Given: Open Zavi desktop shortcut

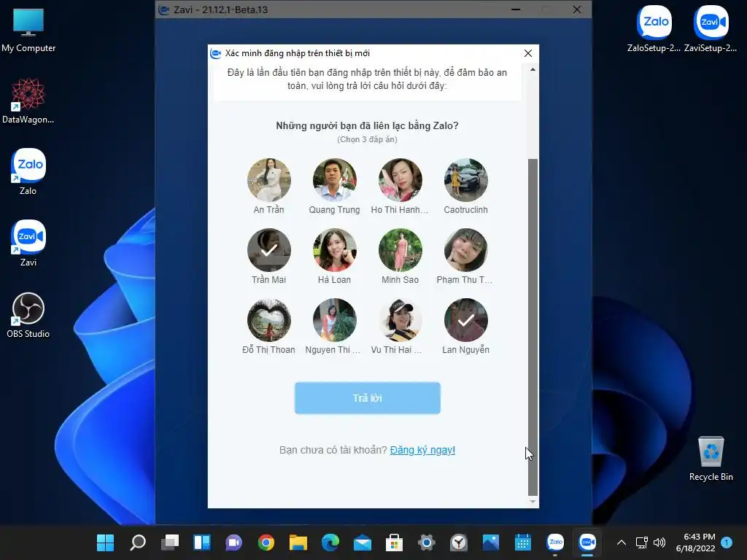Looking at the screenshot, I should [x=28, y=244].
